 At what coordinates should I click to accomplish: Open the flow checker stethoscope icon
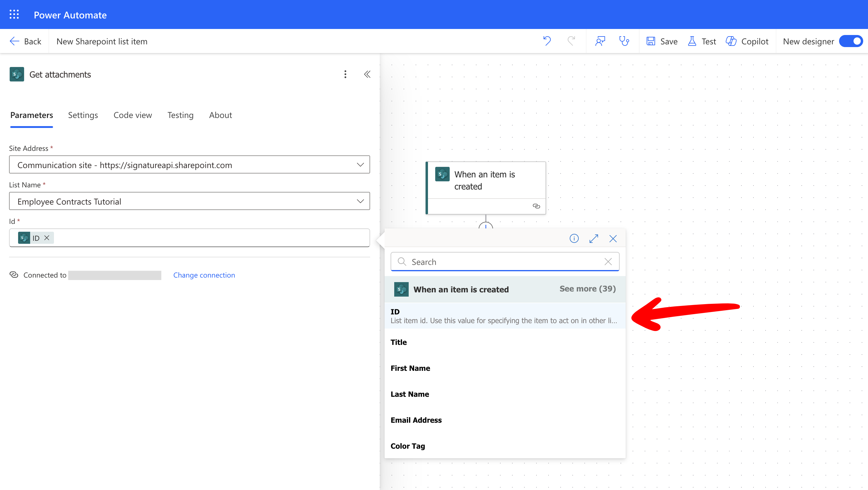624,41
